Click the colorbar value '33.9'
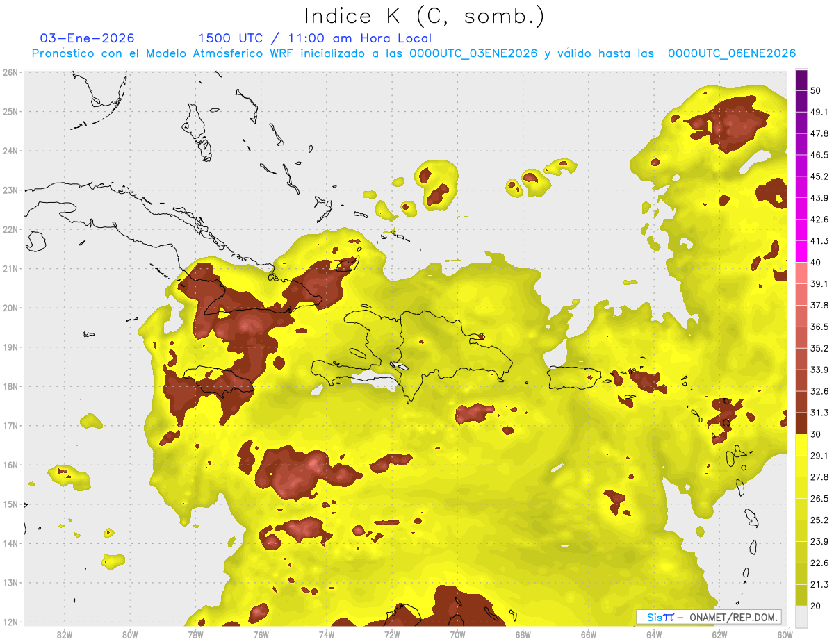The image size is (834, 644). pyautogui.click(x=819, y=370)
